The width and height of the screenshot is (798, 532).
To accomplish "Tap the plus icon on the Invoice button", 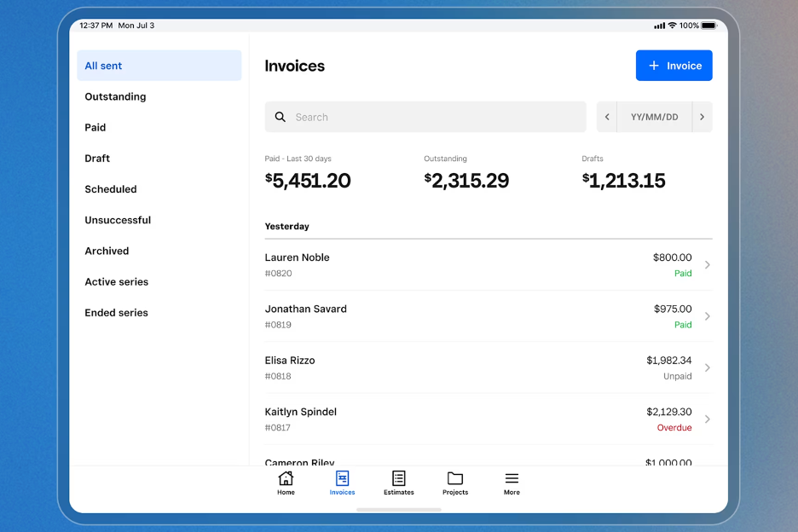I will 652,66.
